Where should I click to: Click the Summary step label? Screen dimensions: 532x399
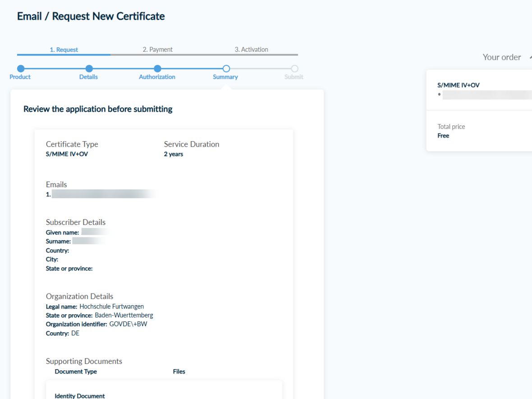pyautogui.click(x=225, y=77)
